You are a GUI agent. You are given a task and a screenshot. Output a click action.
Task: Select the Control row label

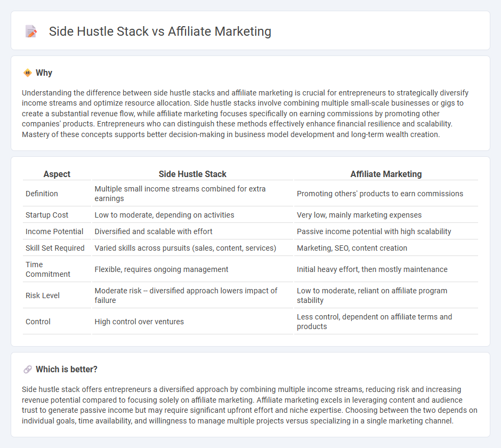38,322
